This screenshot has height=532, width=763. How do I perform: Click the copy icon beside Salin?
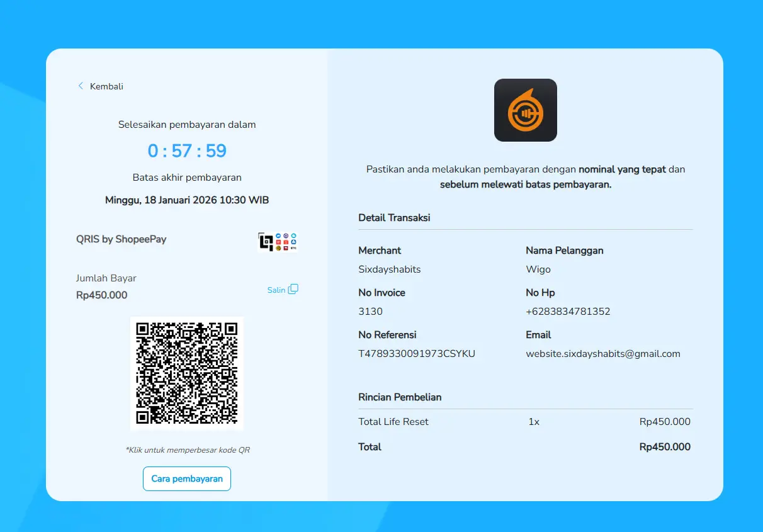point(293,290)
